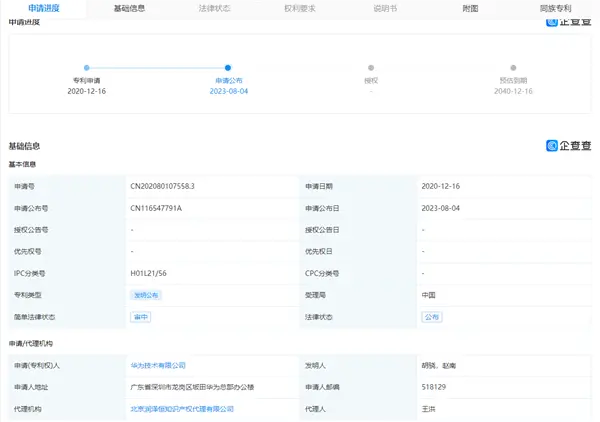The width and height of the screenshot is (600, 422).
Task: Open the 附图 tab
Action: point(470,8)
